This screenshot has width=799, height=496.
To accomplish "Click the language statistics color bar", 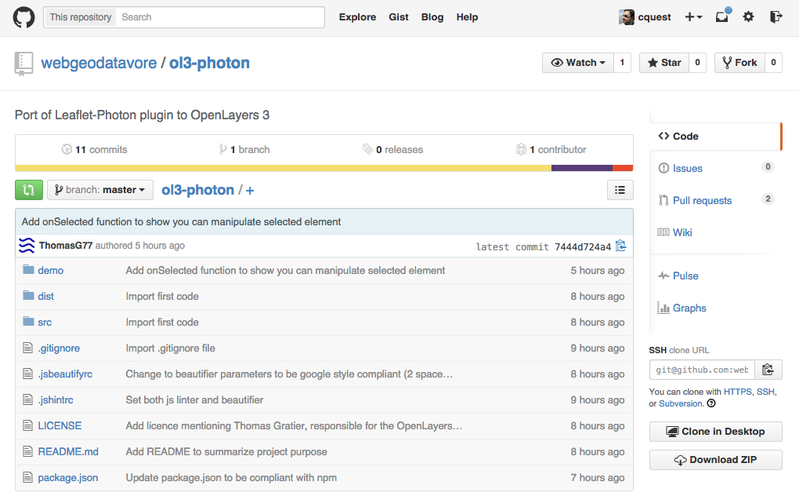I will (x=324, y=168).
